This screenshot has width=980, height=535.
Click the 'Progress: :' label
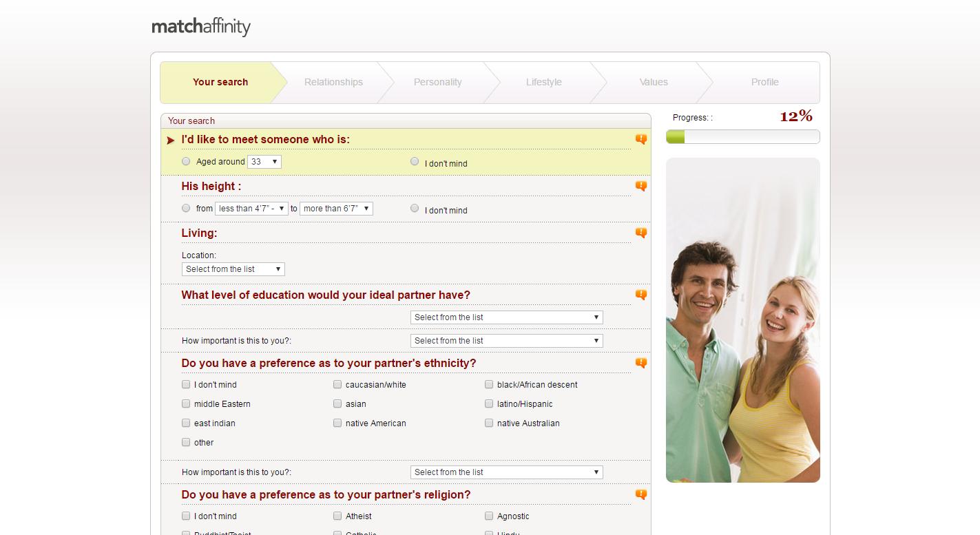693,118
